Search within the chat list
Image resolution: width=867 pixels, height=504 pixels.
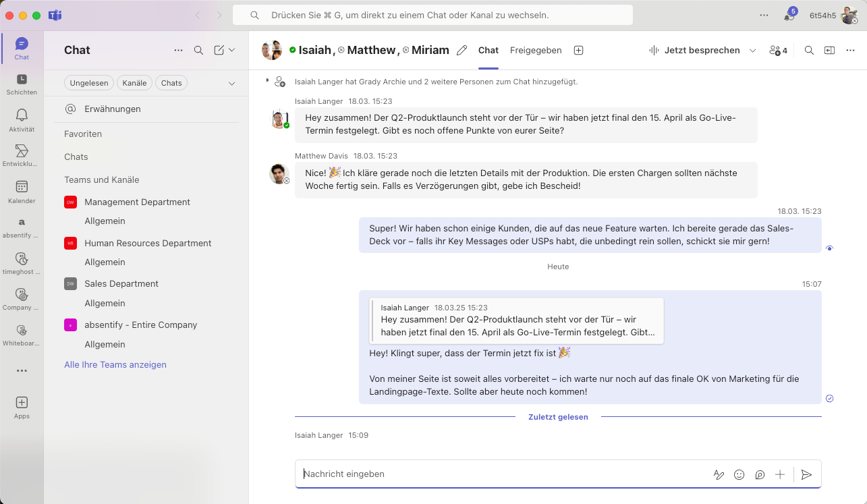198,50
